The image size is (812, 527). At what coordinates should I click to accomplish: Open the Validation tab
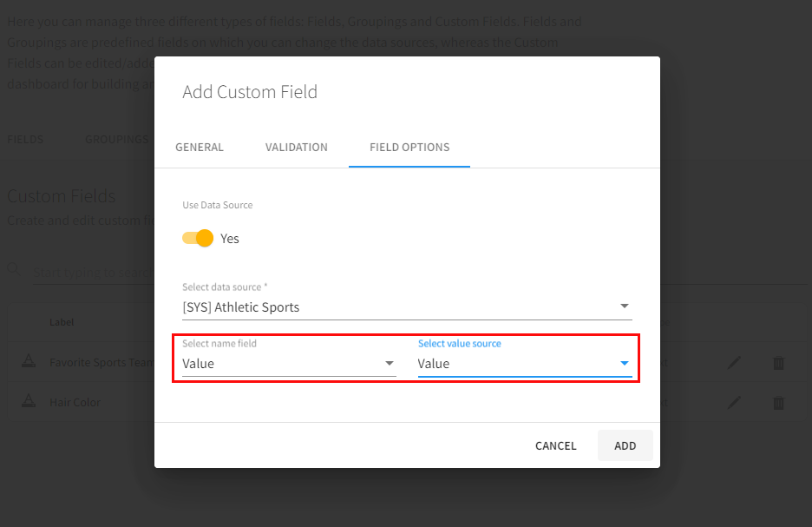pyautogui.click(x=297, y=147)
